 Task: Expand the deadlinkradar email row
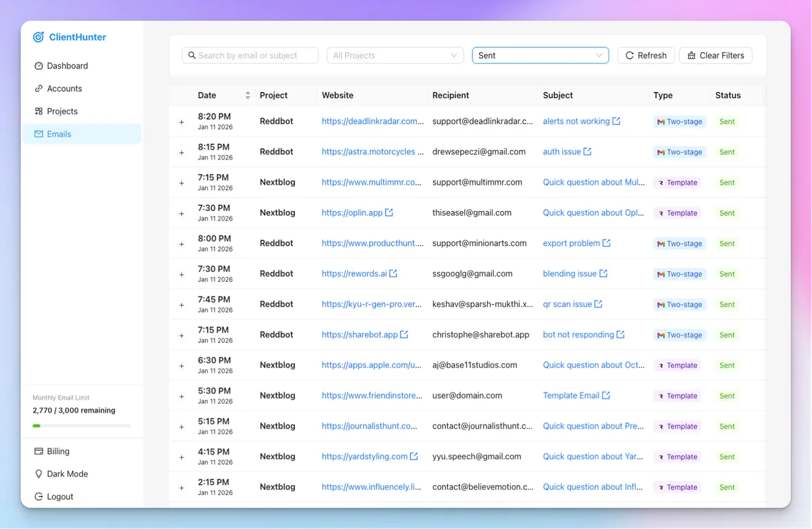181,122
